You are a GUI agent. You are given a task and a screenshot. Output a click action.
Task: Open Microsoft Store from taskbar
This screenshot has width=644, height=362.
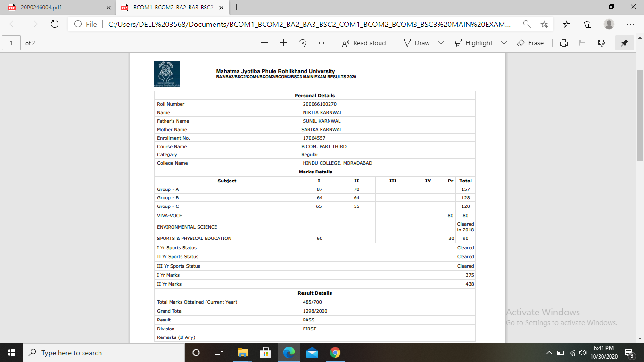click(265, 353)
